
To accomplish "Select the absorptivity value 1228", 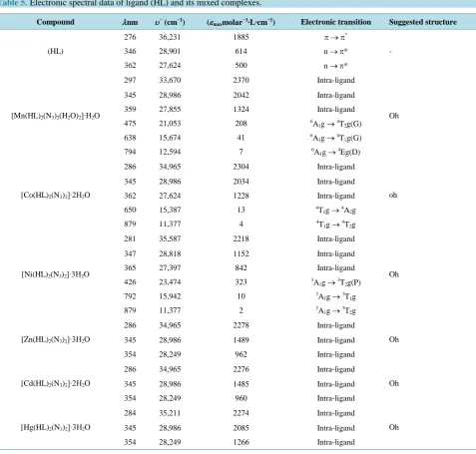I will point(240,196).
